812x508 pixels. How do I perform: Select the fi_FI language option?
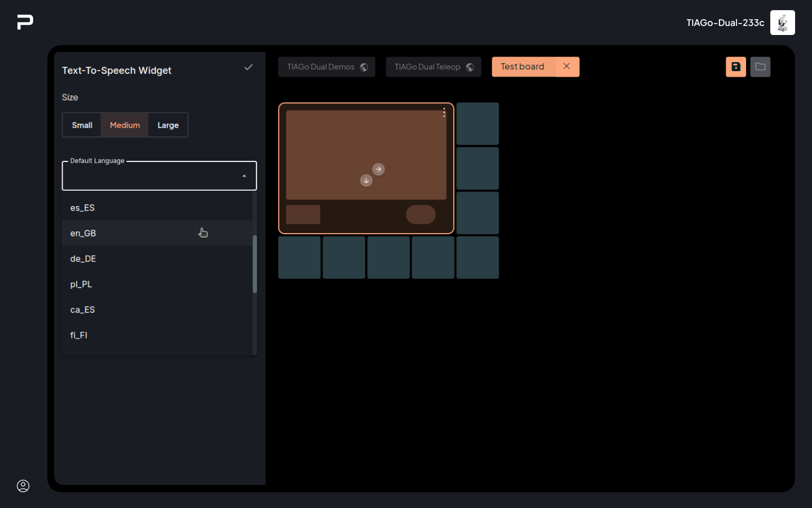pos(79,335)
